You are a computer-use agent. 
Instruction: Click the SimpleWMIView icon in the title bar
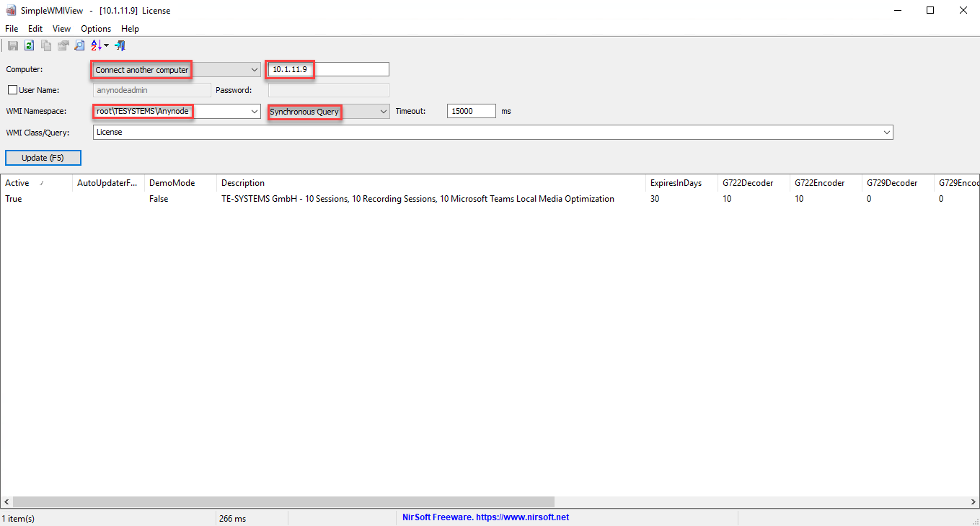[x=10, y=10]
